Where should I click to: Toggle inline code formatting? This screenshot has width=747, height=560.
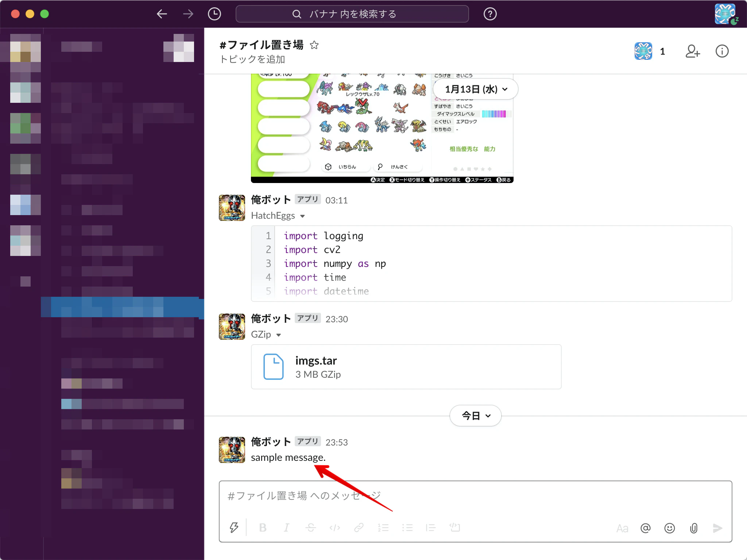(335, 528)
